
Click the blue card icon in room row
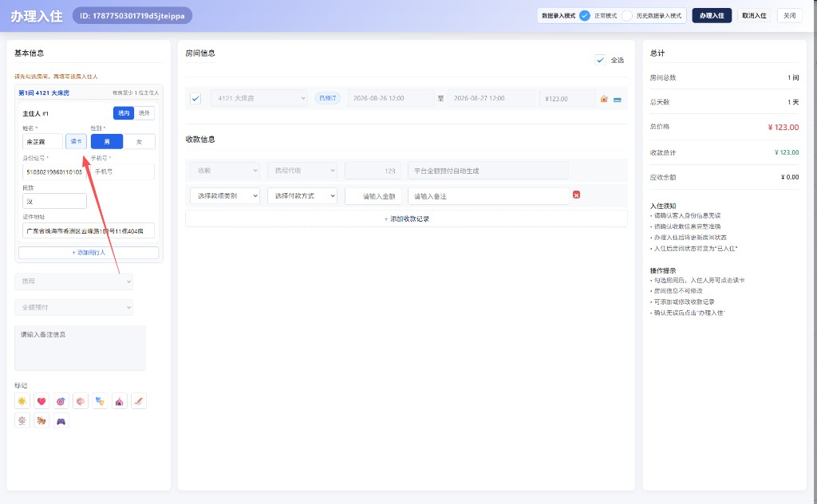(617, 99)
